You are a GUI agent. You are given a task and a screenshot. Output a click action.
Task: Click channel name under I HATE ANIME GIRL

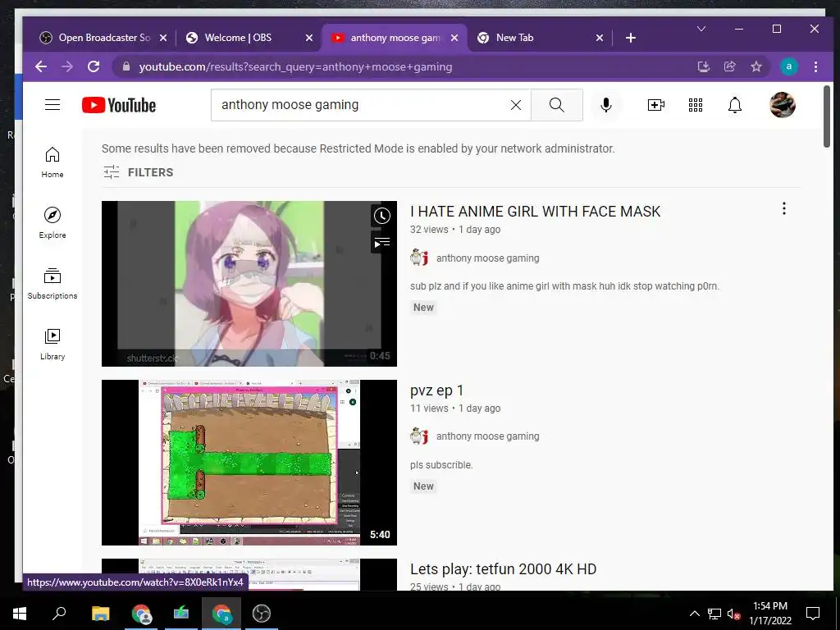pos(487,258)
